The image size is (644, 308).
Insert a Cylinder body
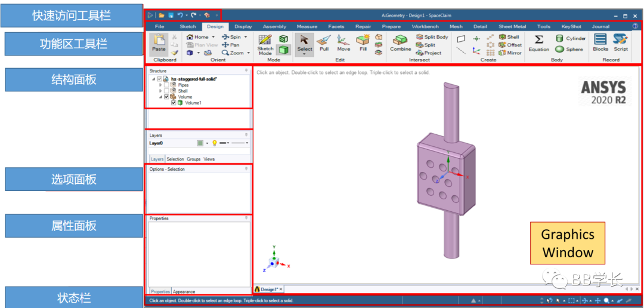(x=571, y=38)
